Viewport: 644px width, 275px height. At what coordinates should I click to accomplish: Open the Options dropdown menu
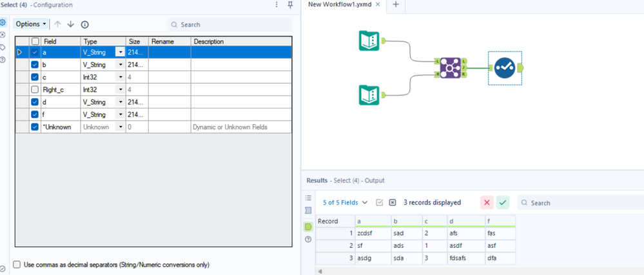(x=31, y=25)
